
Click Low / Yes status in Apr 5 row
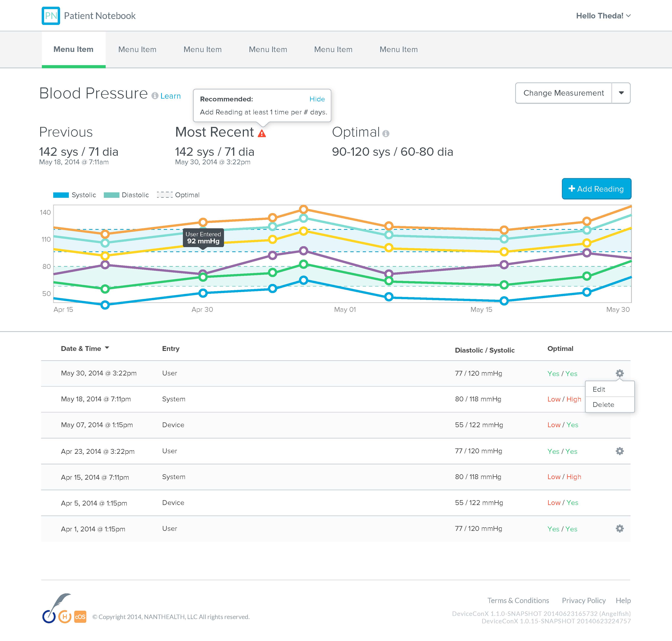(x=563, y=503)
